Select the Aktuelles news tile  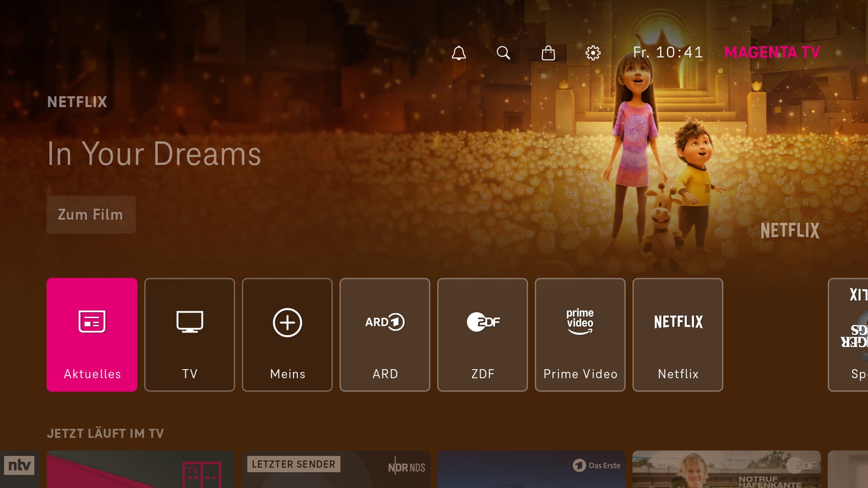pyautogui.click(x=92, y=334)
